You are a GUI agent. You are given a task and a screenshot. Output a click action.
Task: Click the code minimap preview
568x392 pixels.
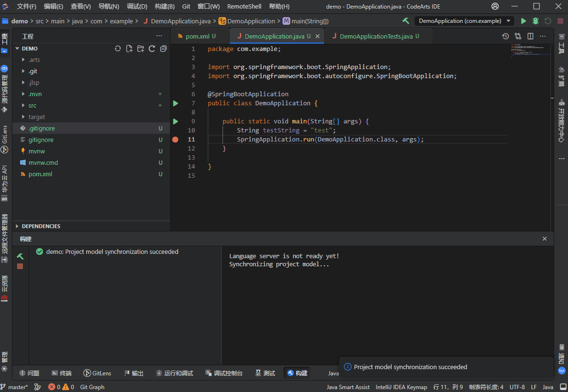point(529,50)
